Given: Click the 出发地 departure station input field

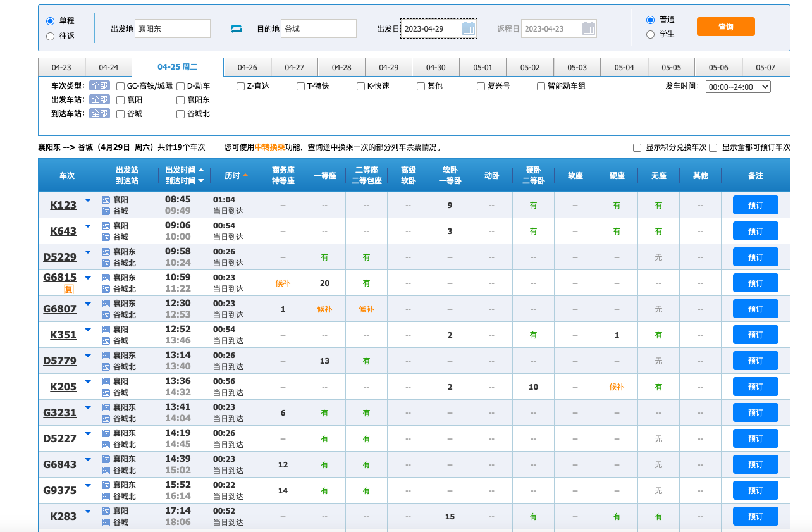Looking at the screenshot, I should [x=173, y=28].
